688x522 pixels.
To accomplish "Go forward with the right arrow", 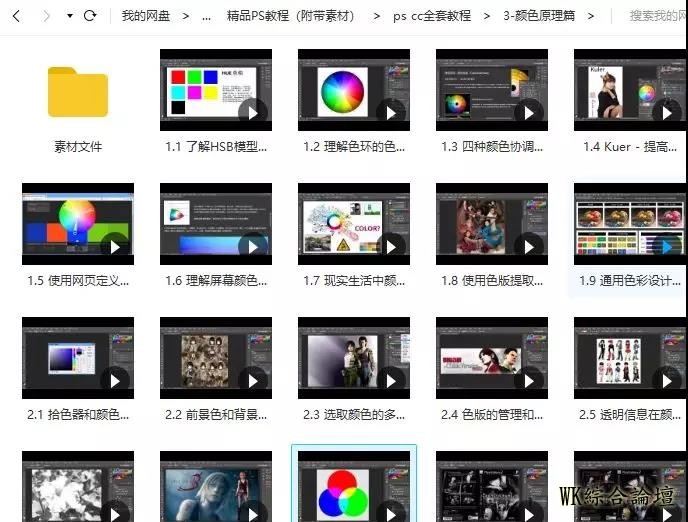I will 46,16.
